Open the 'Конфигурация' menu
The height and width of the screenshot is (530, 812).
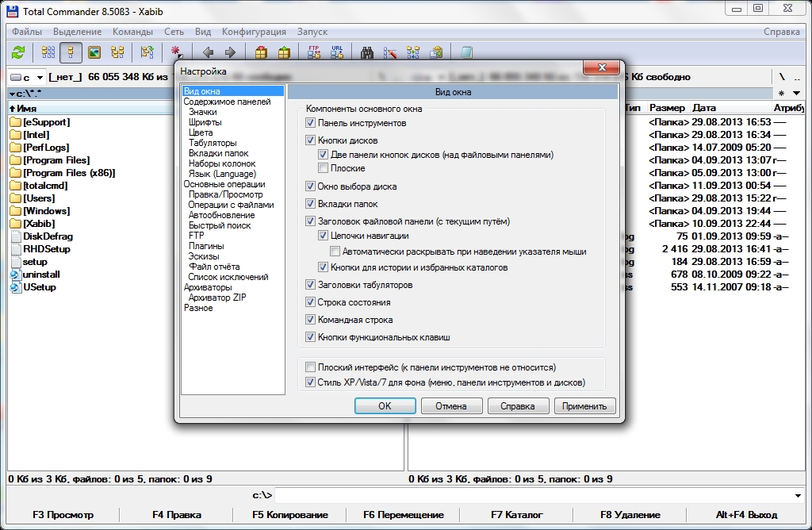[254, 32]
